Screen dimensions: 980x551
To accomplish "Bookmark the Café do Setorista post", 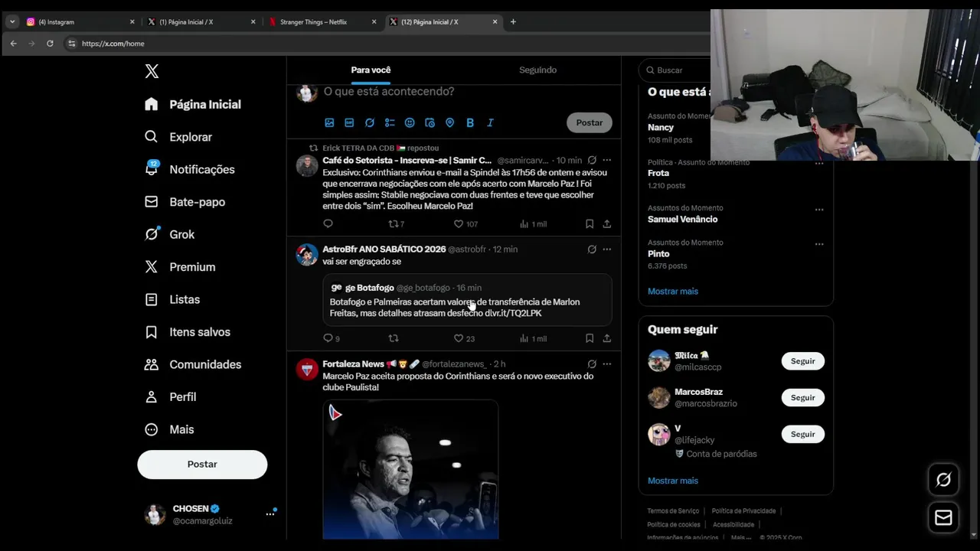I will point(590,224).
